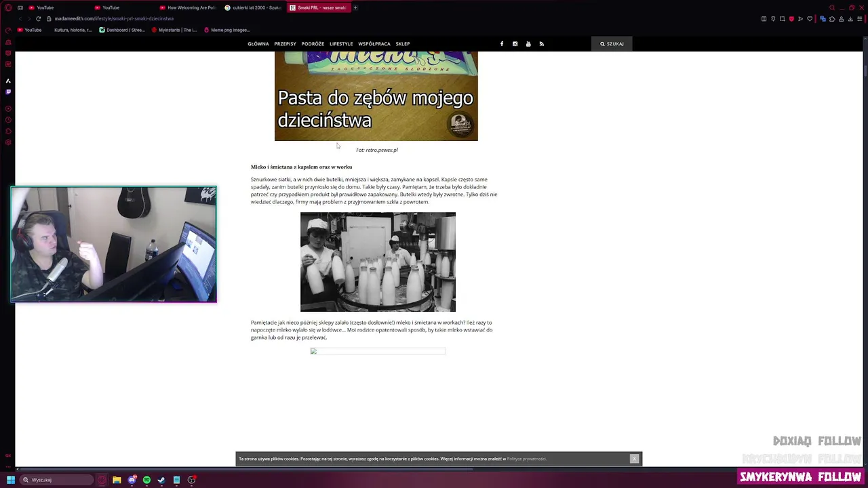Open the downloads icon

pos(850,19)
